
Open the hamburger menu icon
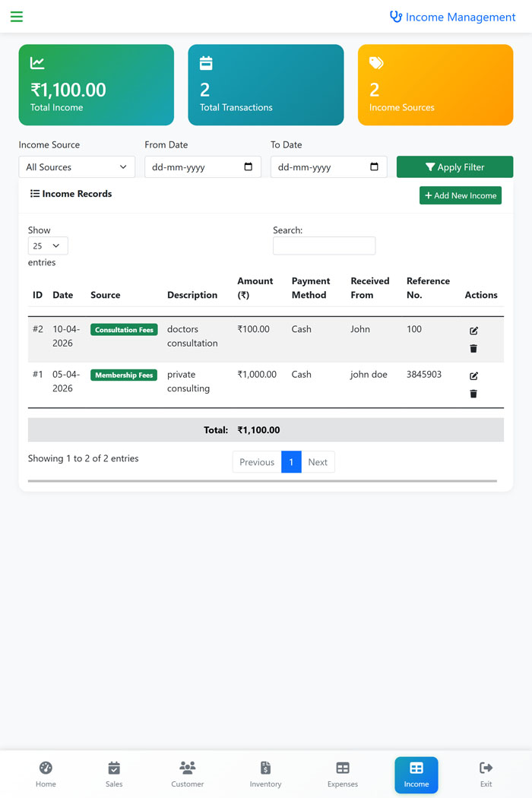click(x=17, y=17)
